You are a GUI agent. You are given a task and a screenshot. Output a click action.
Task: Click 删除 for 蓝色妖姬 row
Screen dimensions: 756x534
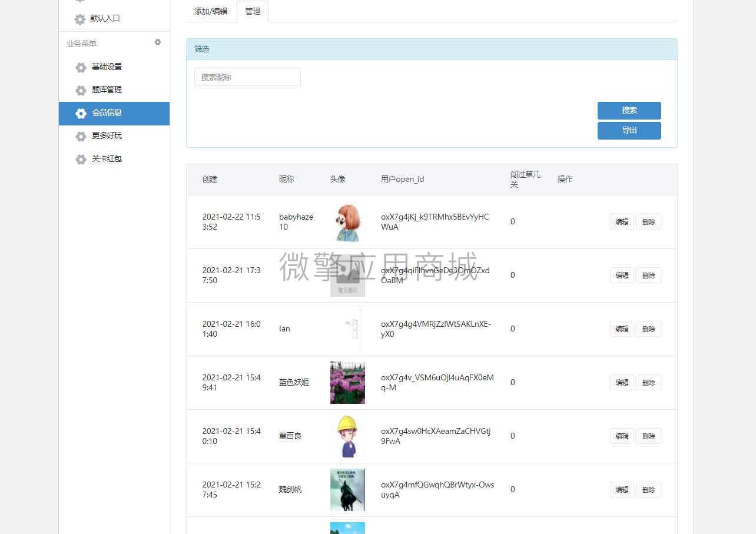click(649, 383)
